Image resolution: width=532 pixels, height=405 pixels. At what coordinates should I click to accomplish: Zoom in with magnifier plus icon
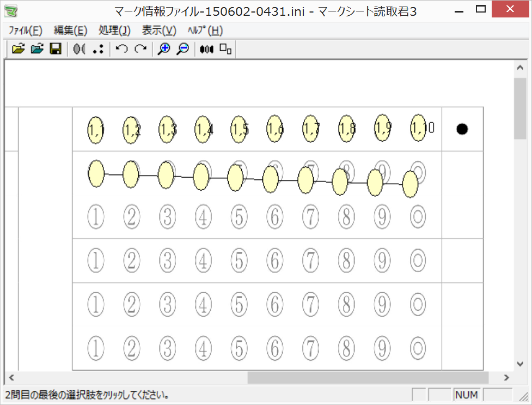(x=164, y=49)
